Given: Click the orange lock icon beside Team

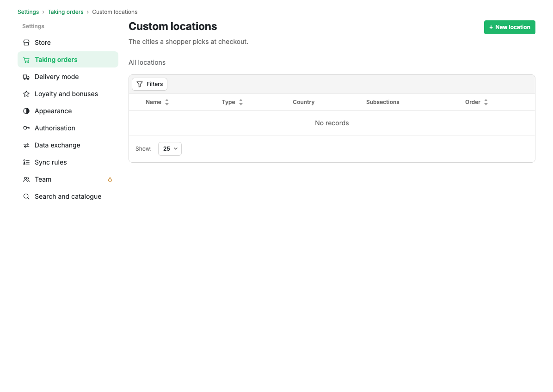Looking at the screenshot, I should point(110,179).
